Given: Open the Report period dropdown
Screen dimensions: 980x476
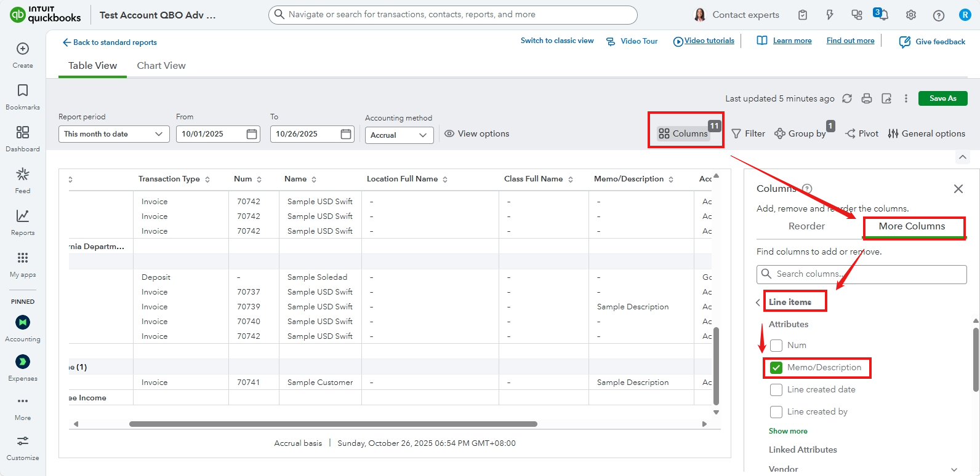Looking at the screenshot, I should point(114,134).
